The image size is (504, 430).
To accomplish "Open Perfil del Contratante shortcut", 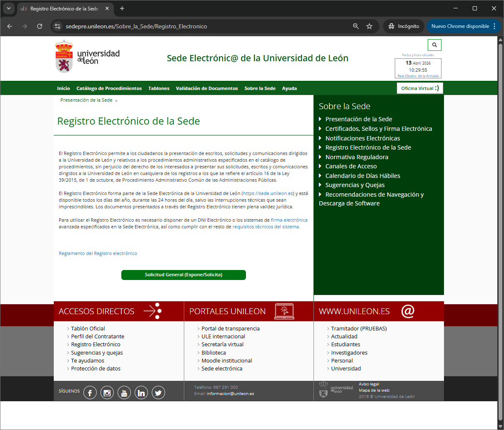I will (x=98, y=336).
